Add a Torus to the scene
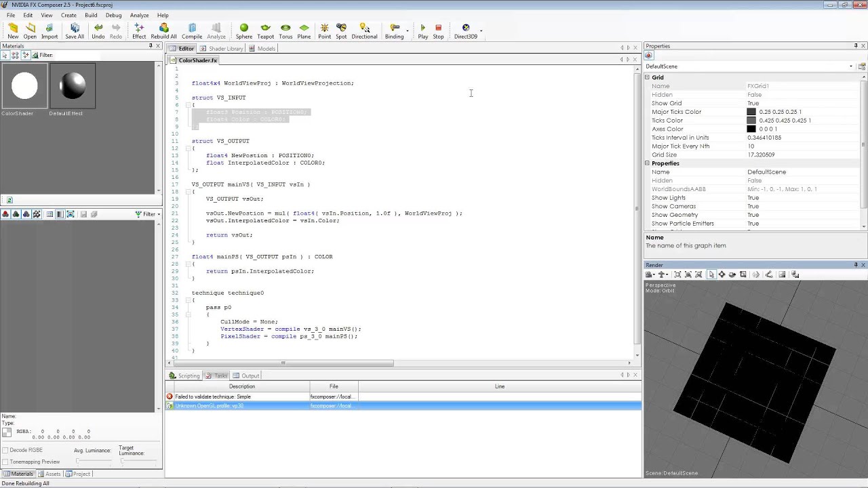The width and height of the screenshot is (868, 488). 285,31
